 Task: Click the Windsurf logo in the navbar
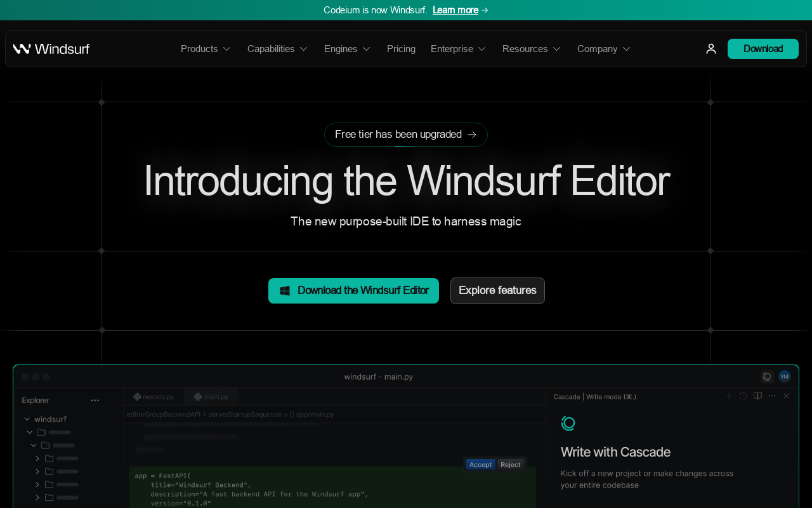coord(51,49)
